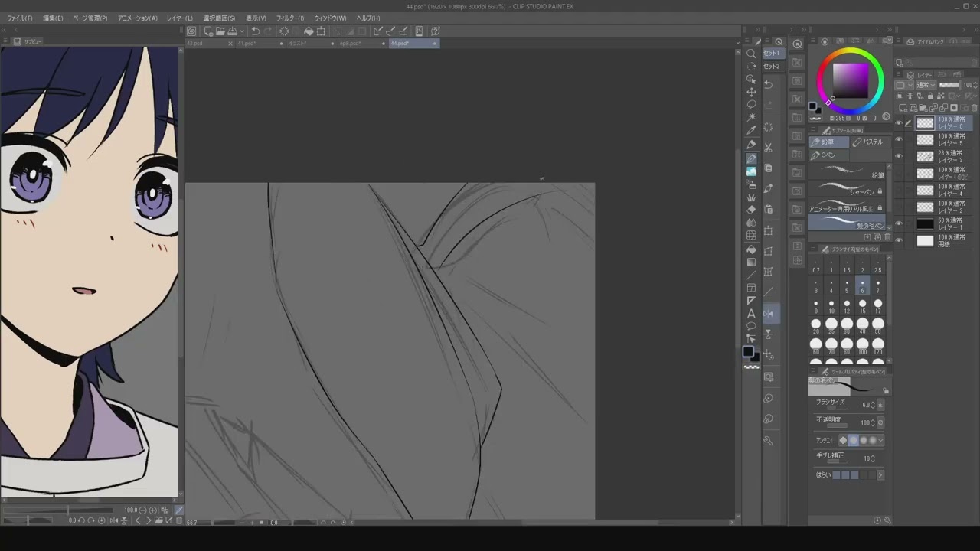Select the Eraser tool
The height and width of the screenshot is (551, 980).
751,210
